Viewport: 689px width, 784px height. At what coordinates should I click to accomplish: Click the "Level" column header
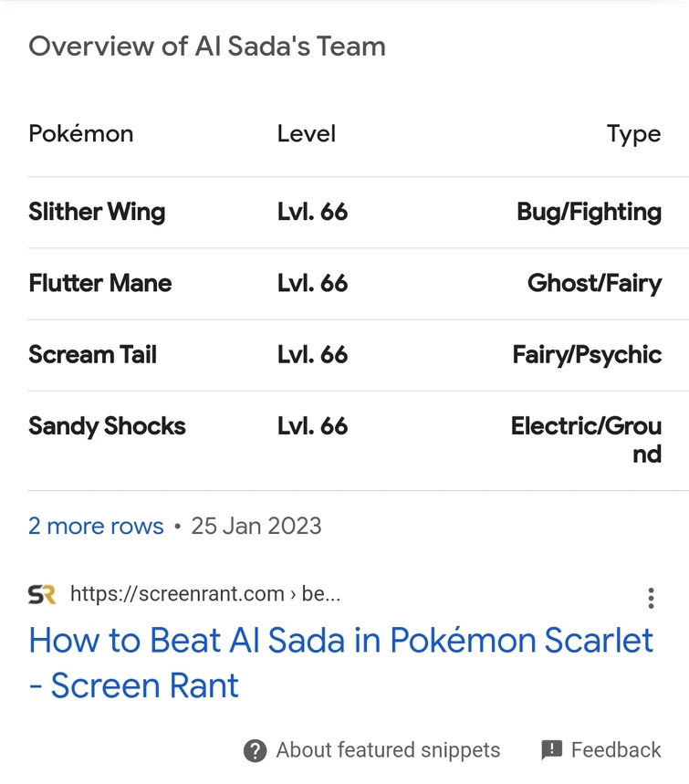tap(307, 134)
